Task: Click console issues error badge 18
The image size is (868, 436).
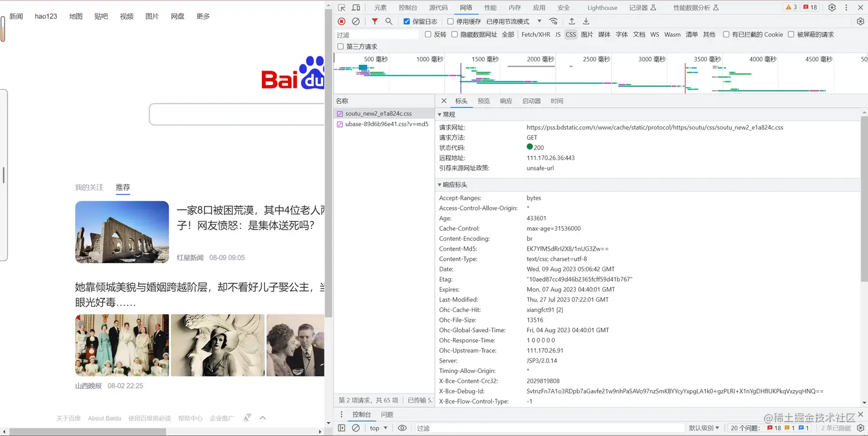Action: click(774, 428)
